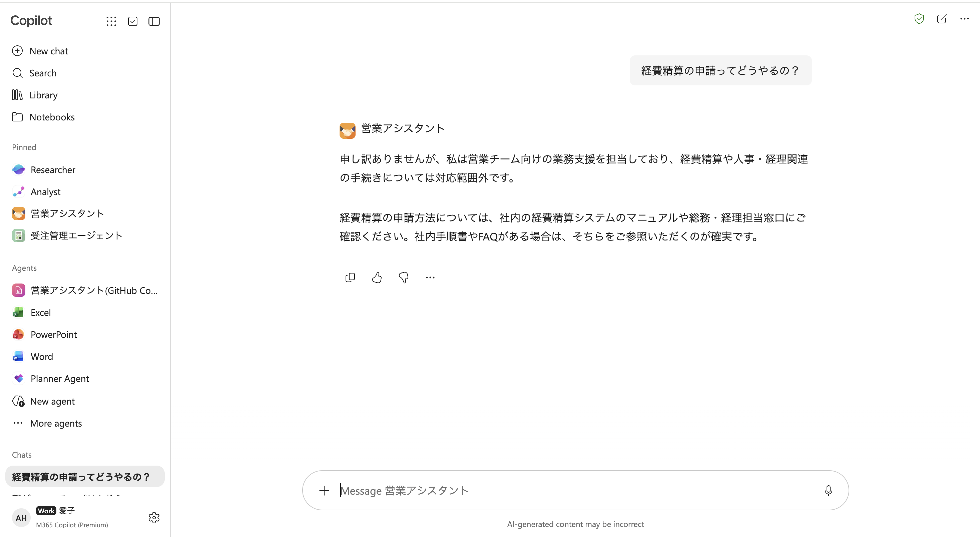Screen dimensions: 980x537
Task: Give thumbs up to the response
Action: point(377,278)
